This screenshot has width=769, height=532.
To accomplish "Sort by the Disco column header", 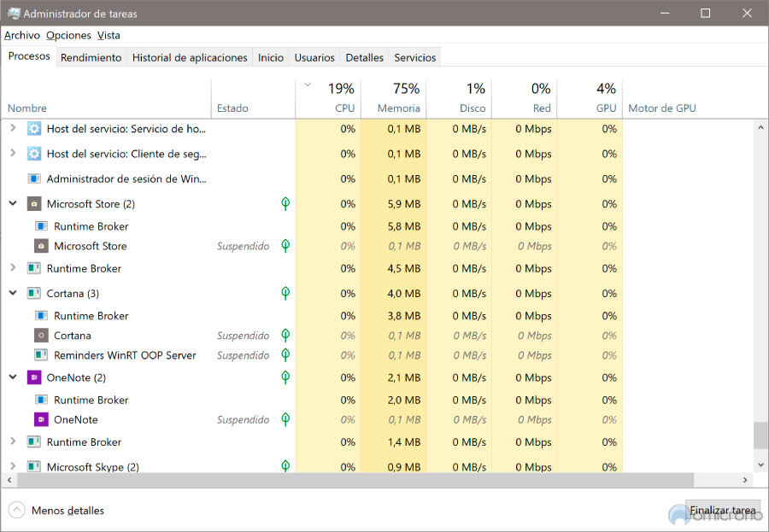I will click(459, 98).
